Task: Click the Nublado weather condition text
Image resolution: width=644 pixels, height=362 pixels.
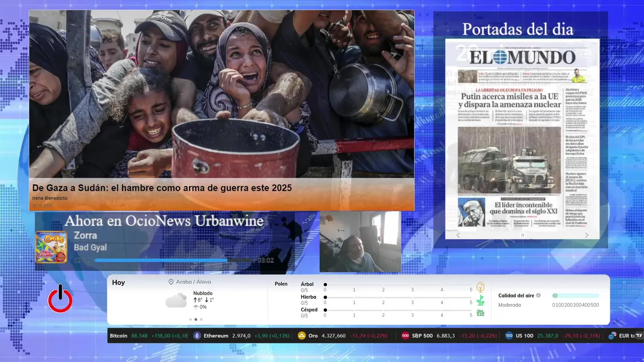Action: click(x=203, y=293)
